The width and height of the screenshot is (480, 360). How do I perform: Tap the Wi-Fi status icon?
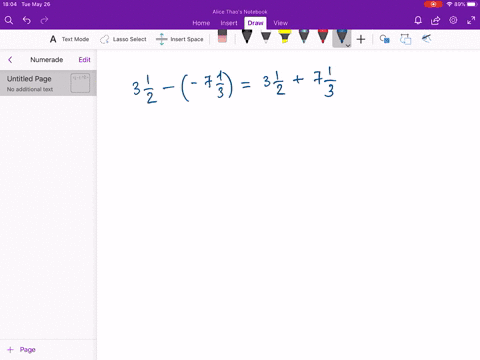[449, 4]
